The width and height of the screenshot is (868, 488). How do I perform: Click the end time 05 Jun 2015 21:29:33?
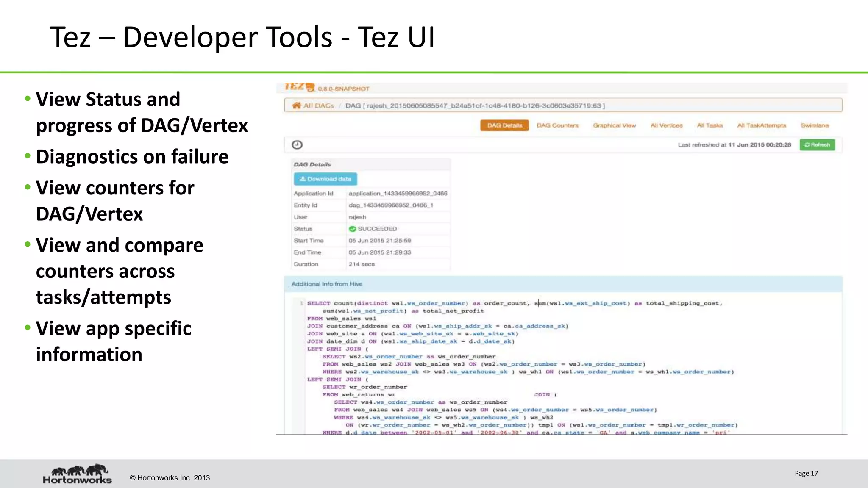point(380,252)
